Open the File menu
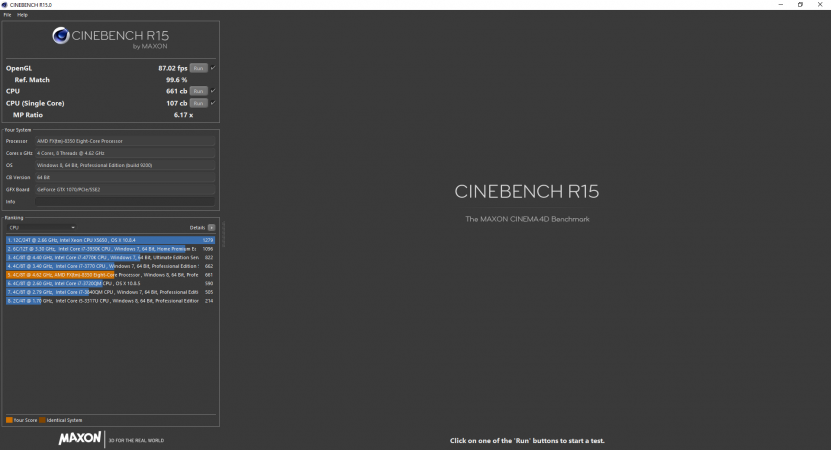This screenshot has height=450, width=831. pos(7,15)
